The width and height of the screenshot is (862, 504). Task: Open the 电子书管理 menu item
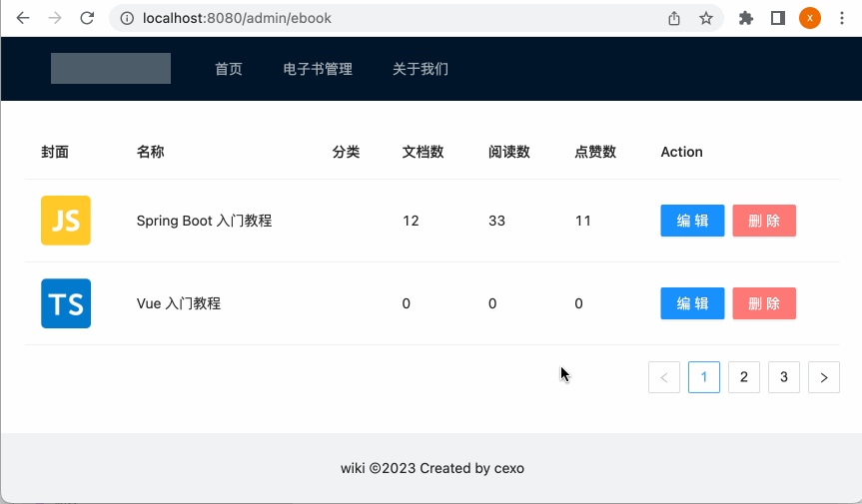[x=318, y=69]
